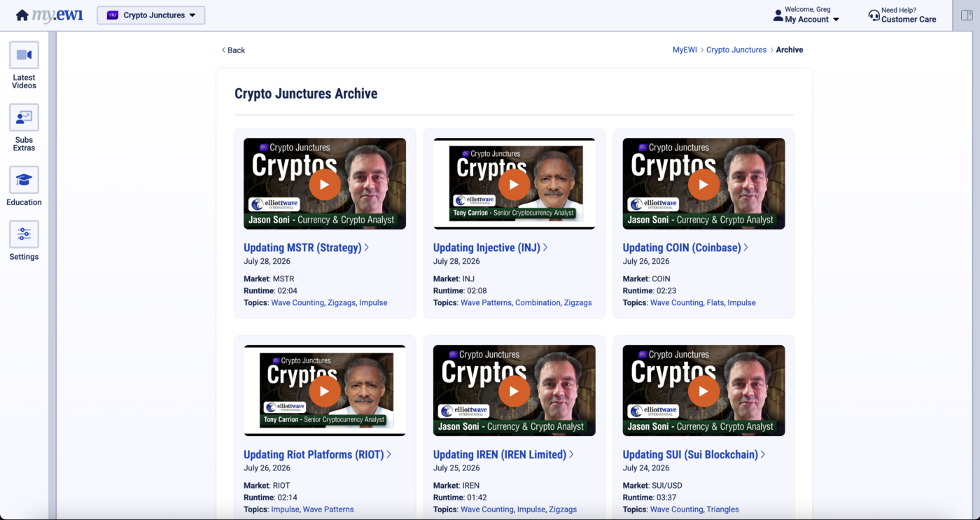The image size is (980, 520).
Task: Open the Updating IREN (IREN Limited) title link
Action: 503,454
